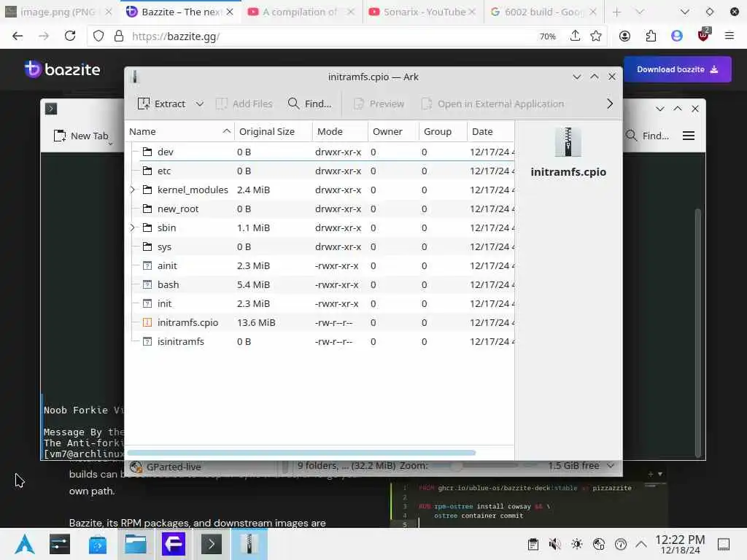Image resolution: width=747 pixels, height=560 pixels.
Task: Reload the page
Action: click(70, 36)
